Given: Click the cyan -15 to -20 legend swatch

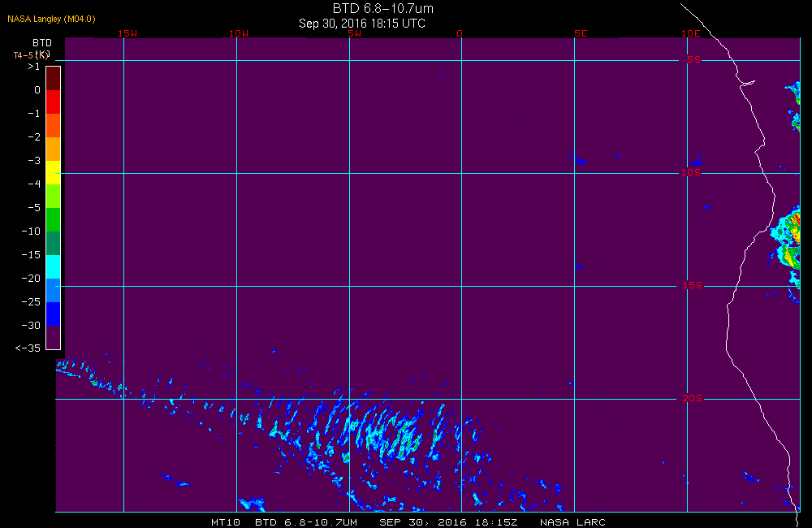Looking at the screenshot, I should (x=54, y=267).
